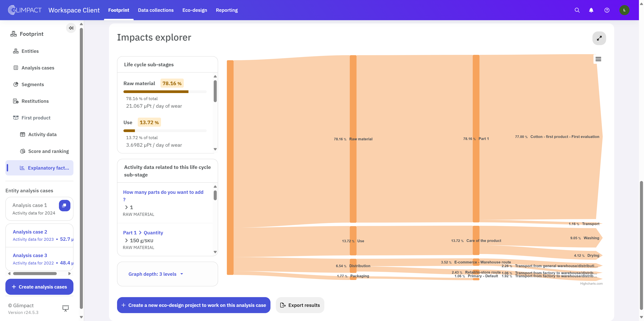Click the Segments pie icon

pos(16,84)
